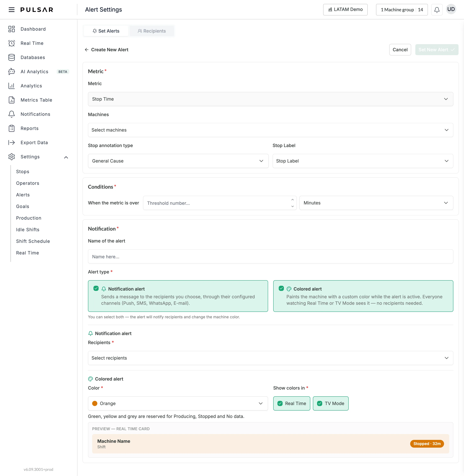The height and width of the screenshot is (476, 464).
Task: Select the Set Alerts tab
Action: 106,31
